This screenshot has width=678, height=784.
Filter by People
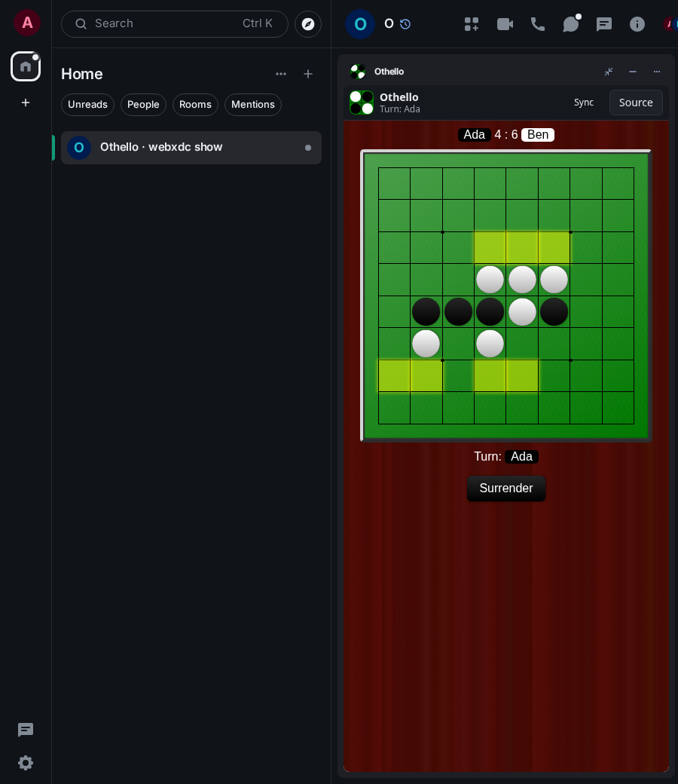tap(143, 105)
